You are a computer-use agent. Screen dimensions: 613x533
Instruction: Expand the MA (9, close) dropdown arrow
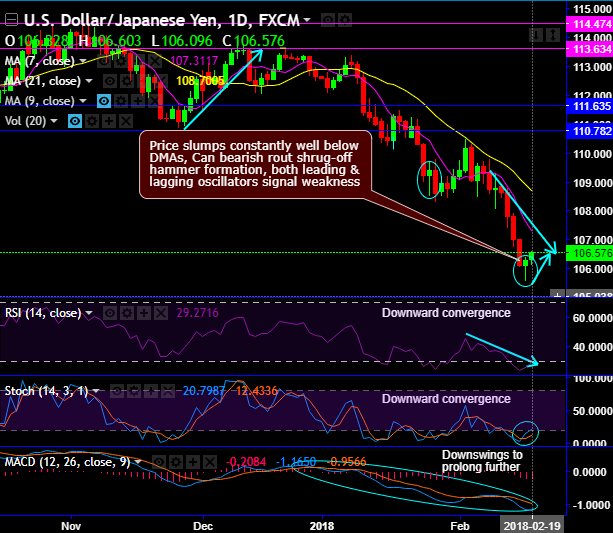(83, 101)
